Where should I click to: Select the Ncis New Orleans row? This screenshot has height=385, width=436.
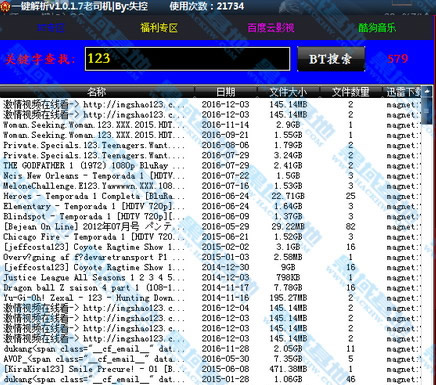(x=211, y=176)
